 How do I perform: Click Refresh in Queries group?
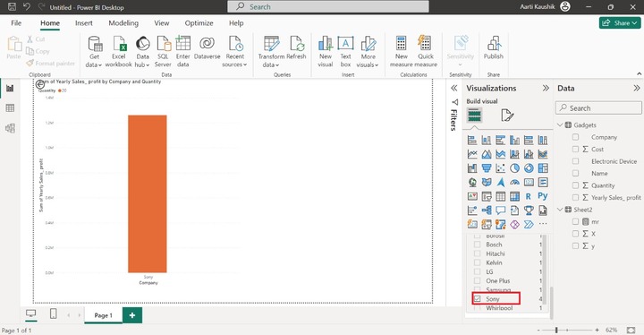pyautogui.click(x=296, y=47)
